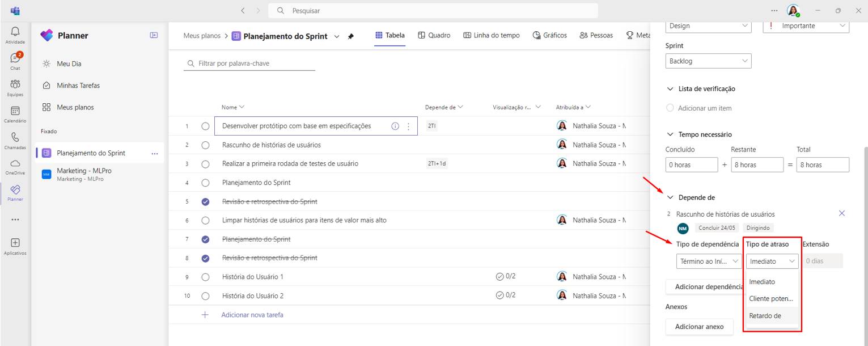
Task: Collapse the Planner navigation pane icon
Action: point(154,35)
